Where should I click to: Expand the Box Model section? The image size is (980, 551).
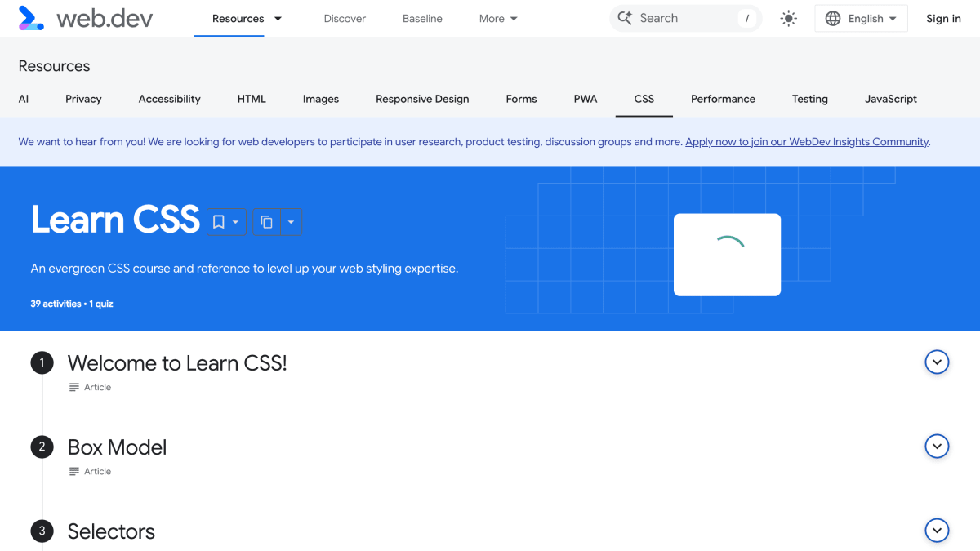pos(937,446)
